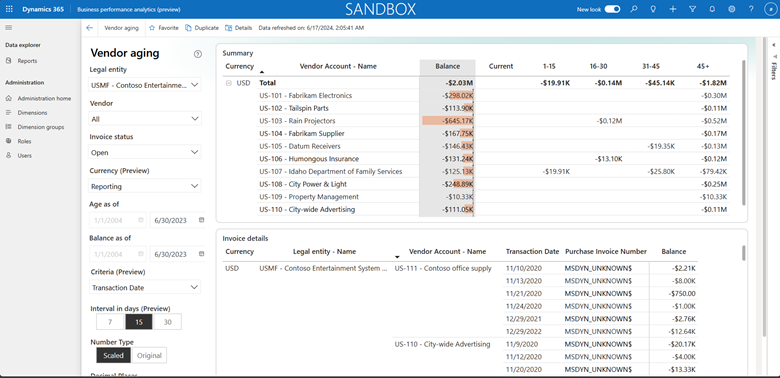Open calendar for Age as of 1/1/2004
Image resolution: width=780 pixels, height=378 pixels.
(141, 220)
